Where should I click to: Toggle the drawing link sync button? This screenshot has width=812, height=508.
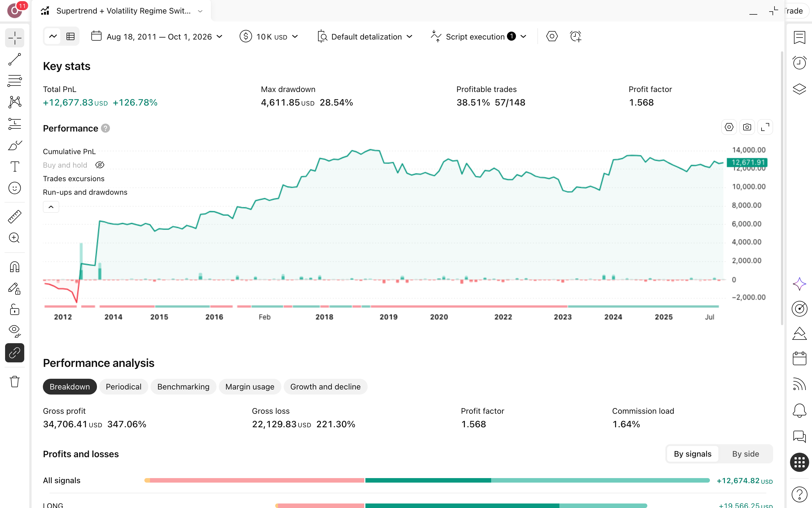[14, 353]
